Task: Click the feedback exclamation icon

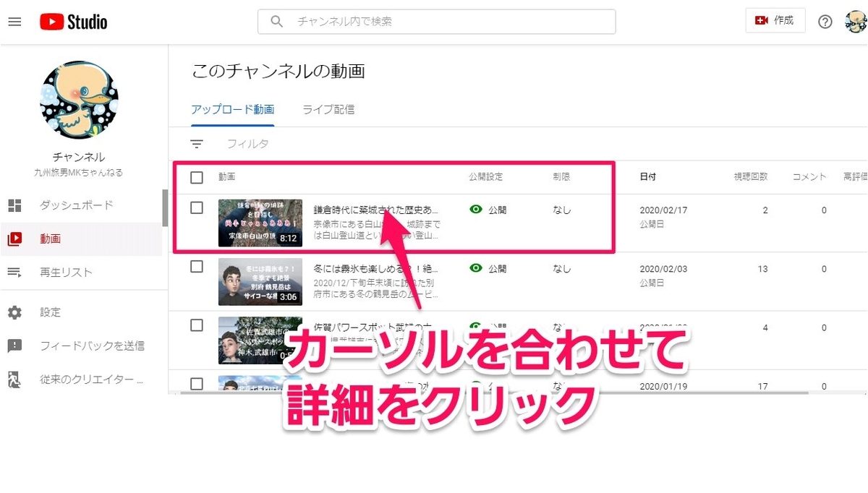Action: tap(14, 346)
